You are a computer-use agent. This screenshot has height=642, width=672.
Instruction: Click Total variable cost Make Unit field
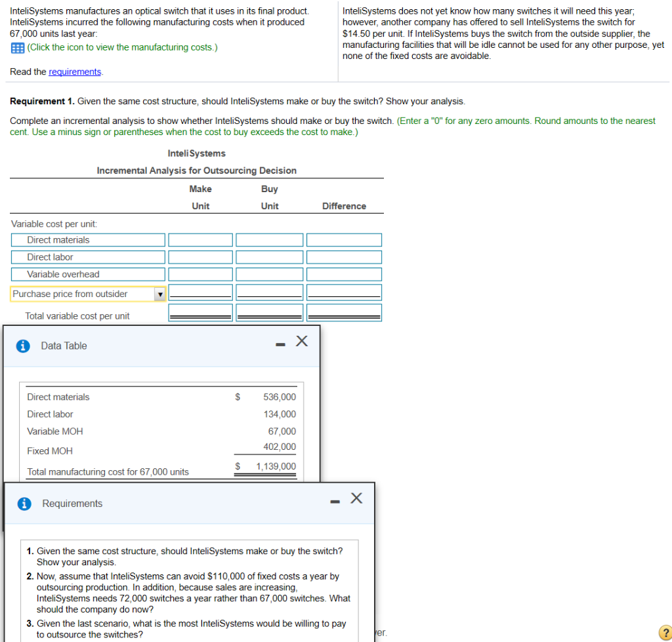[201, 313]
